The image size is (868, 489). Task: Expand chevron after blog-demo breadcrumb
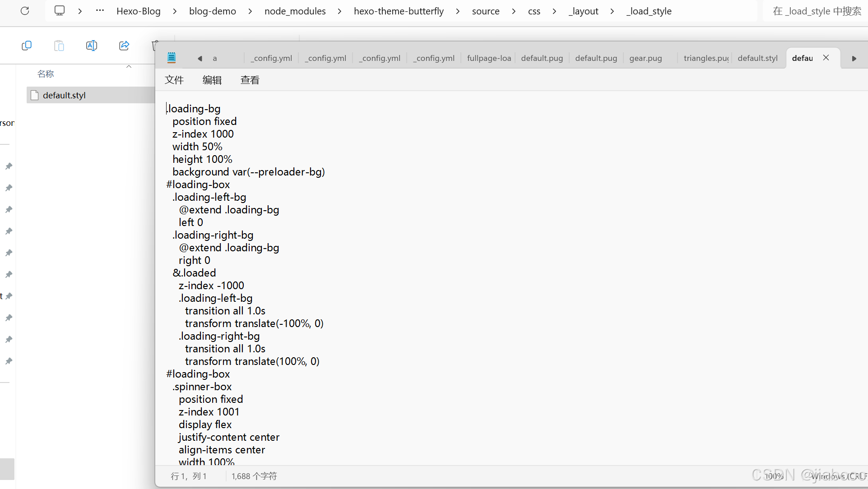click(250, 11)
